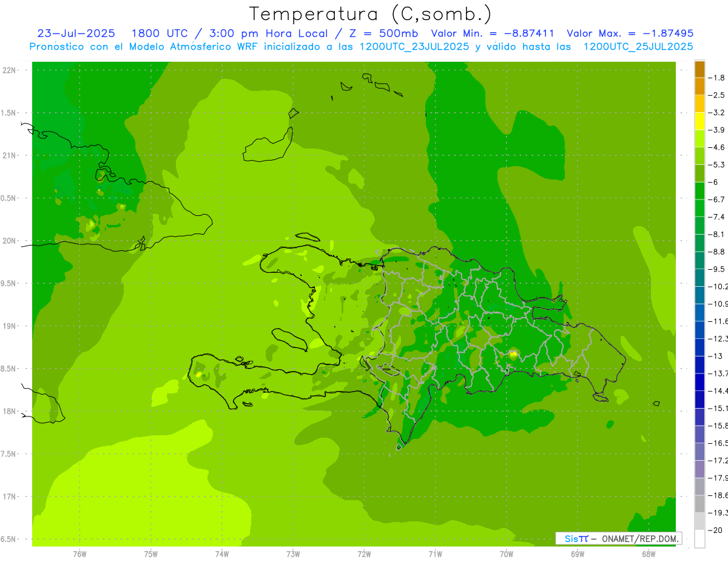This screenshot has height=562, width=728.
Task: Pick the gray swatch between -18.6 and -19.3
Action: point(699,504)
